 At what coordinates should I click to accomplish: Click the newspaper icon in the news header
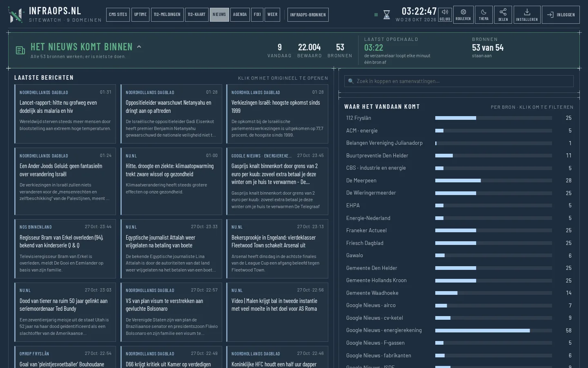pos(20,50)
